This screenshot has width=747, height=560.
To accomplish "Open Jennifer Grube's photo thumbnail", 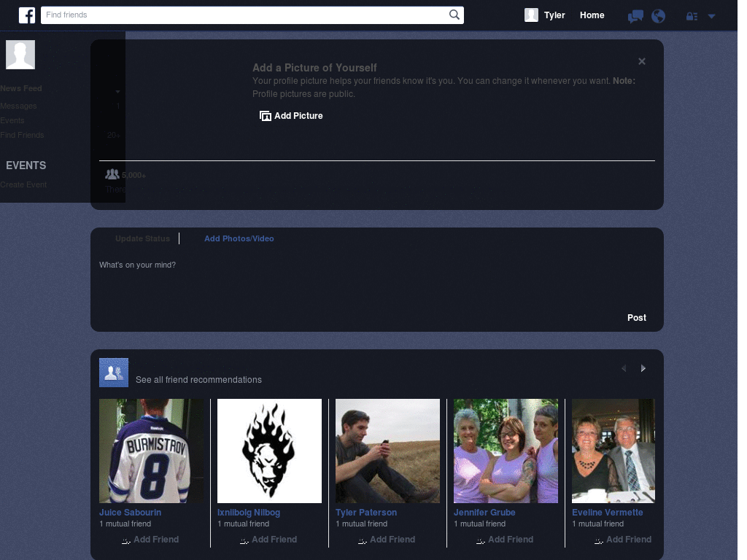I will (506, 451).
